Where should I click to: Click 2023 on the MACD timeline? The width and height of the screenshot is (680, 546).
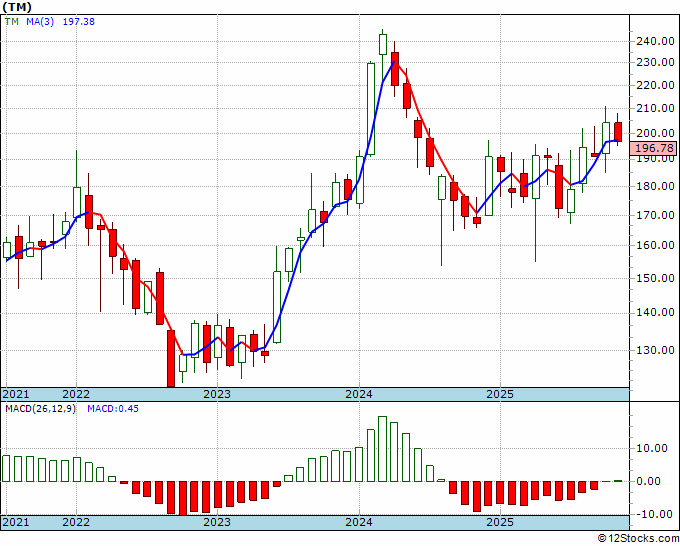(217, 522)
